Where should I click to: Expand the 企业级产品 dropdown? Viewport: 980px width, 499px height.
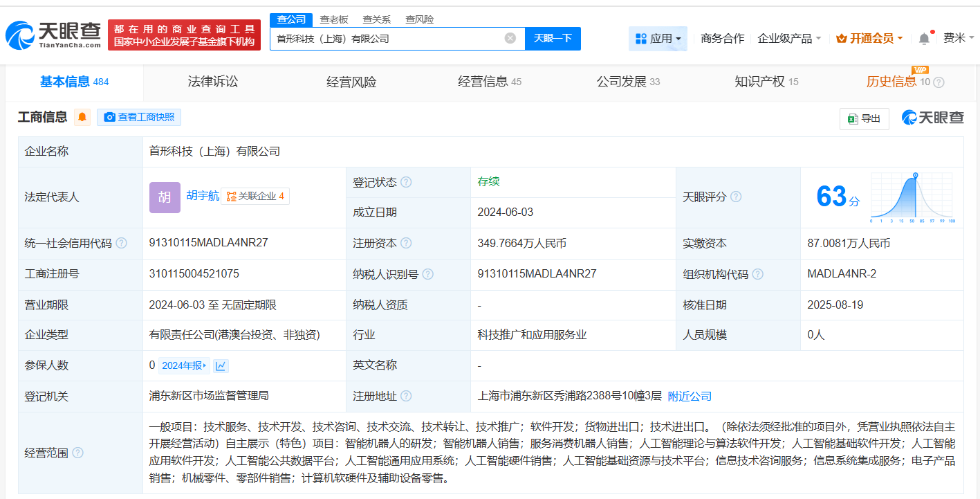tap(789, 39)
